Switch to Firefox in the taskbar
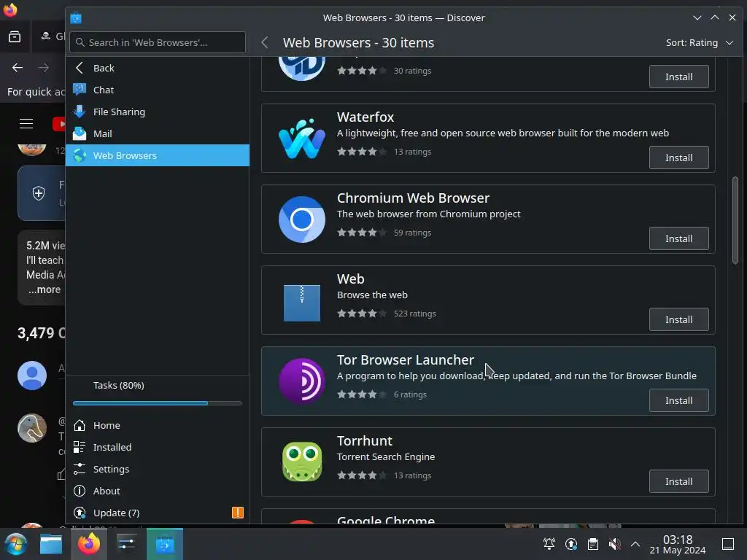Viewport: 747px width, 560px height. point(89,544)
